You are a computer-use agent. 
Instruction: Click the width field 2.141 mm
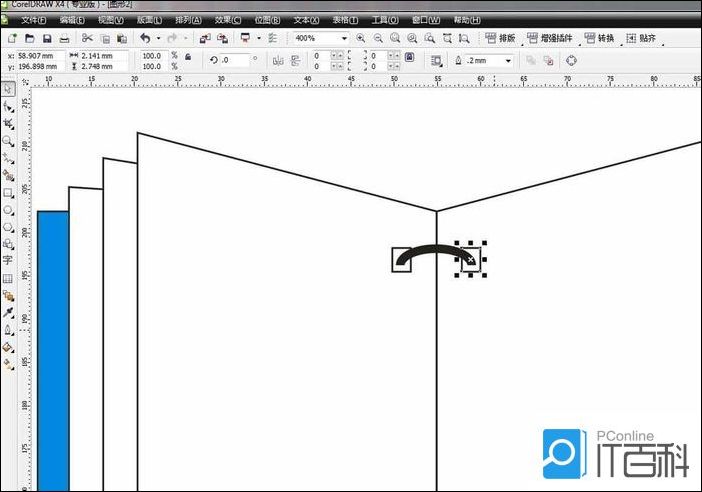(104, 56)
